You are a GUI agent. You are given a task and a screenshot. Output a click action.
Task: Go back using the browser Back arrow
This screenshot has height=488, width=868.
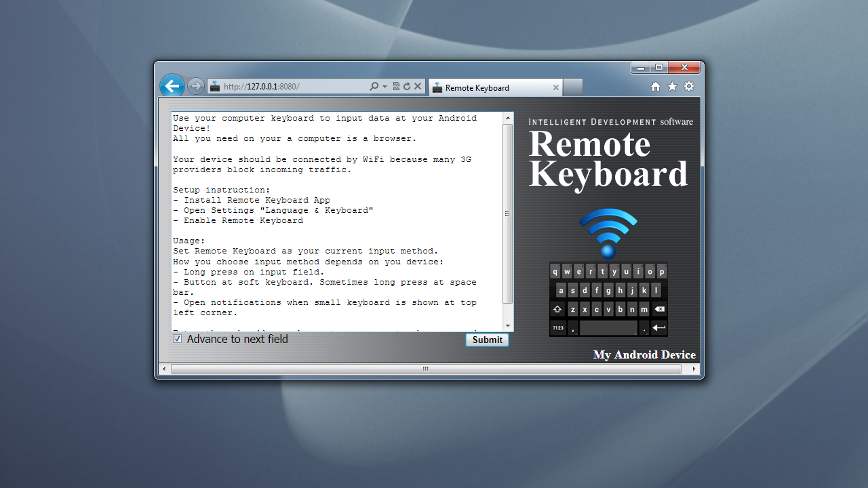[x=172, y=86]
